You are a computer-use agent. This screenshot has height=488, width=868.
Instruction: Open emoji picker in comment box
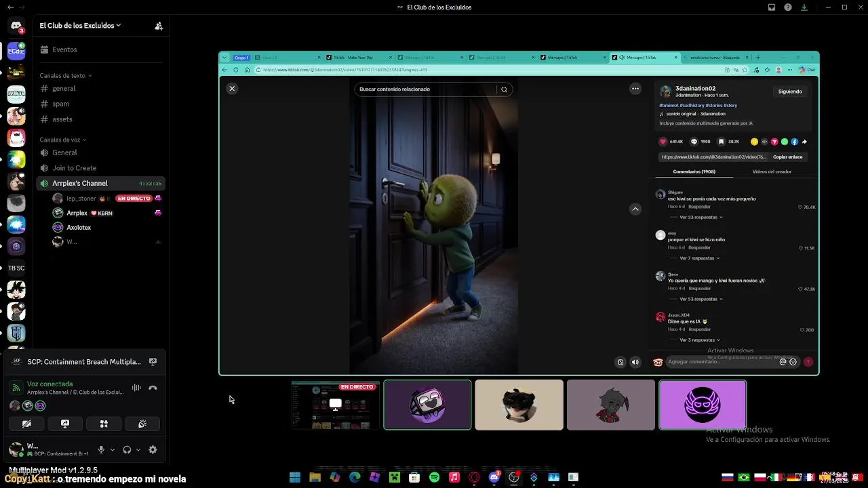(x=793, y=362)
